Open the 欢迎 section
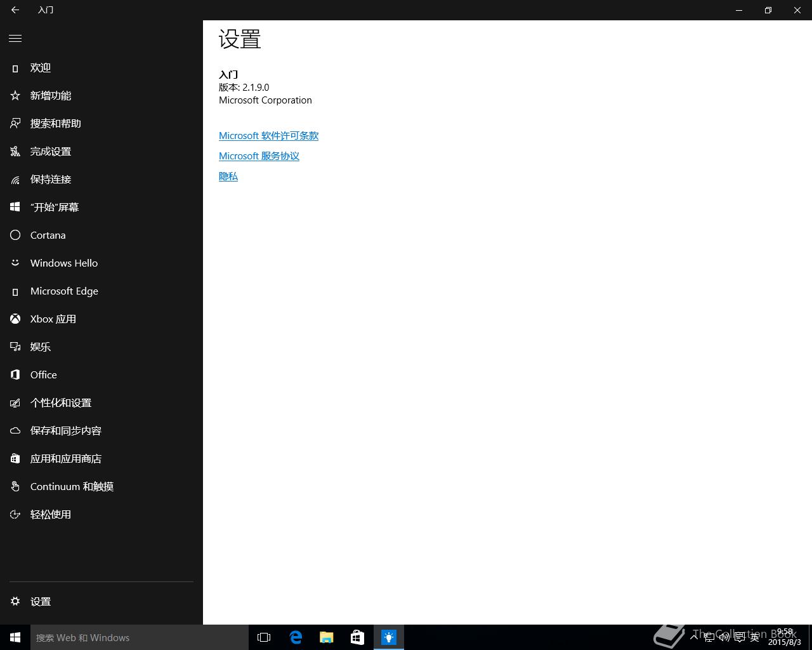The height and width of the screenshot is (650, 812). [101, 68]
